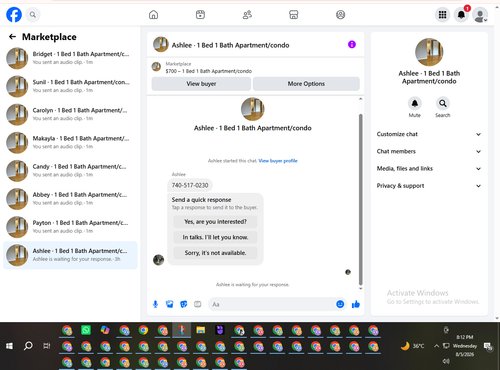Open the Facebook search icon
This screenshot has height=370, width=500.
[x=33, y=15]
